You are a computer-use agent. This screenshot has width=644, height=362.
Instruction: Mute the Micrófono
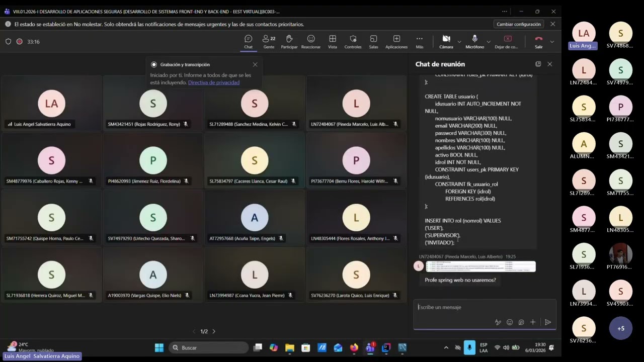point(474,42)
